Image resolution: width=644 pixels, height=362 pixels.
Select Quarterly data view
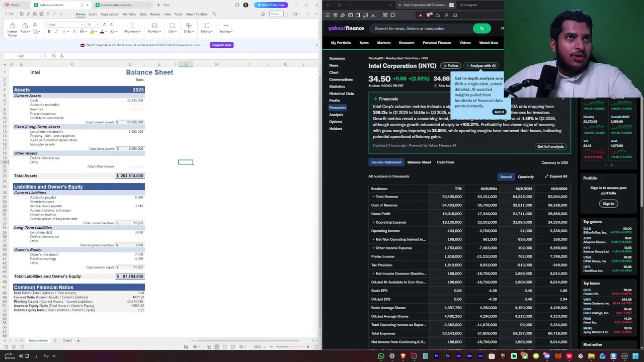[x=526, y=176]
